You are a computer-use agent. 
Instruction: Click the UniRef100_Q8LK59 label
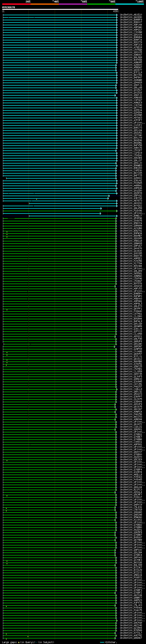click(x=131, y=208)
